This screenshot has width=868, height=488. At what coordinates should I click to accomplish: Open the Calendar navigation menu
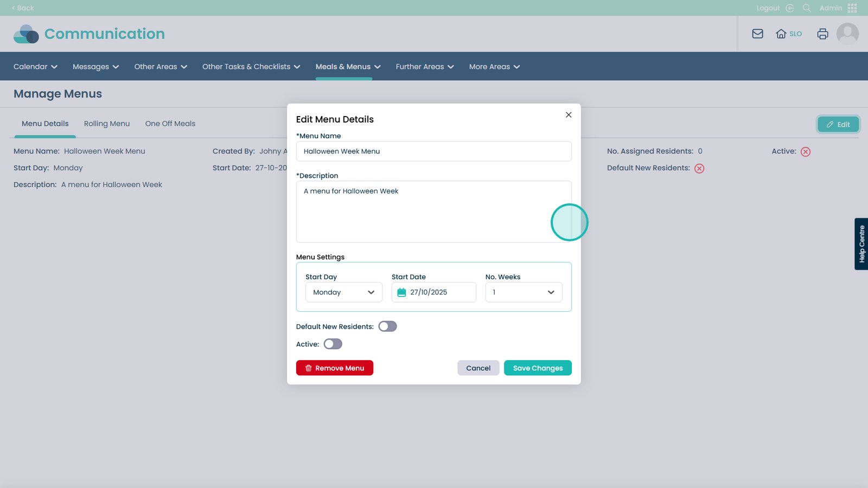tap(35, 67)
